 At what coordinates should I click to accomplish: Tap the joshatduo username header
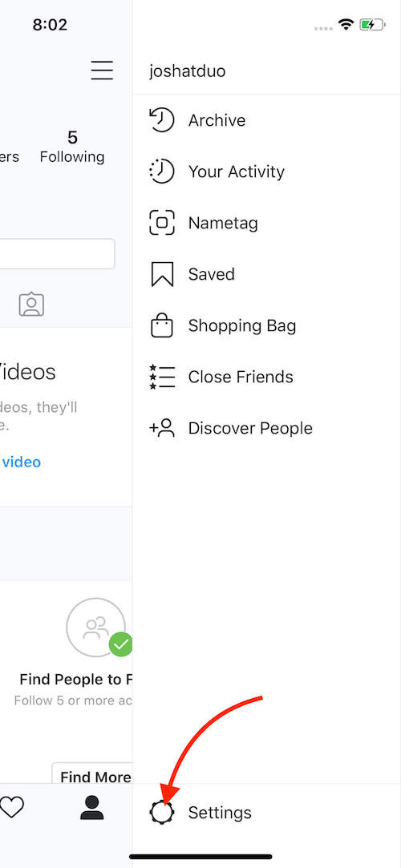pyautogui.click(x=187, y=71)
